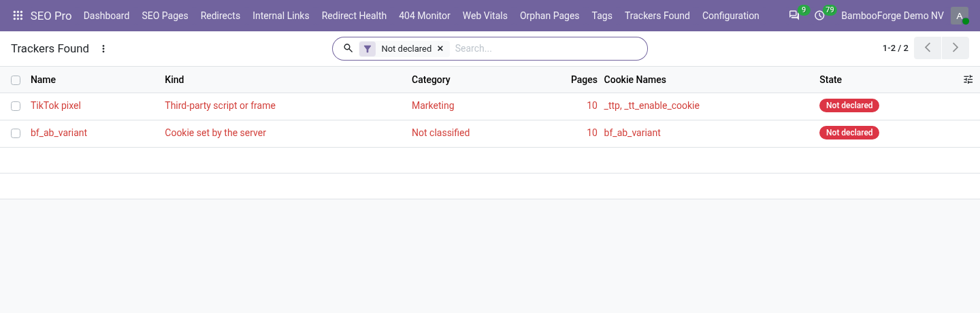980x313 pixels.
Task: Click the bf_ab_variant pages count 10
Action: (x=592, y=133)
